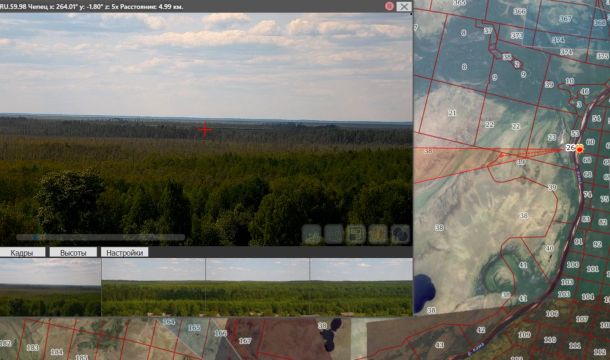
Task: Open the Настройки tab
Action: click(124, 253)
